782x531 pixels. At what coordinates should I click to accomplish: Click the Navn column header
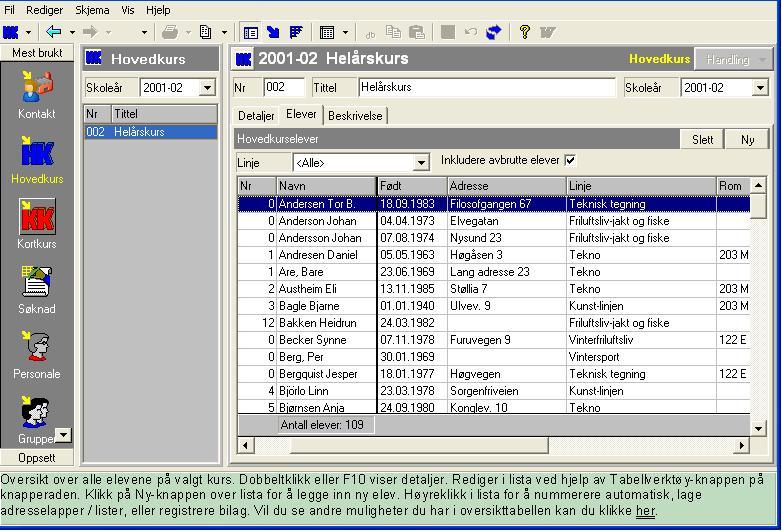pos(326,186)
